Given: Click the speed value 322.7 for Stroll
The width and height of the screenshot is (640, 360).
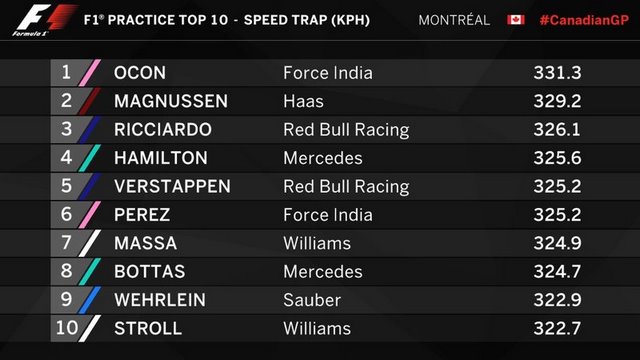Looking at the screenshot, I should tap(557, 328).
